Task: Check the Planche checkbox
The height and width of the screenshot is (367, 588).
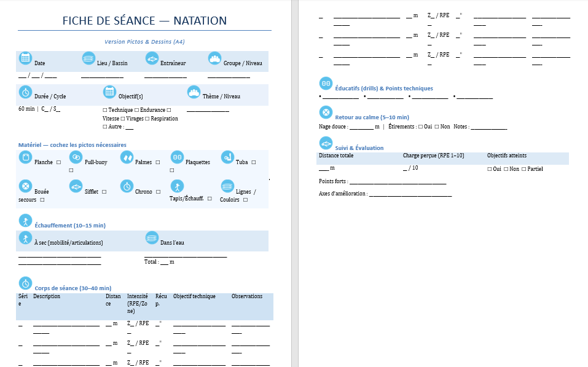Action: 58,162
